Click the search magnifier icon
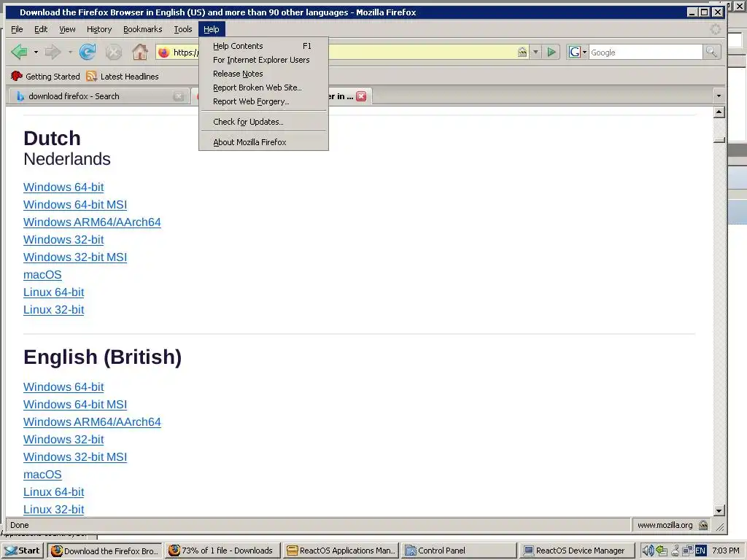Viewport: 747px width, 560px height. (711, 52)
